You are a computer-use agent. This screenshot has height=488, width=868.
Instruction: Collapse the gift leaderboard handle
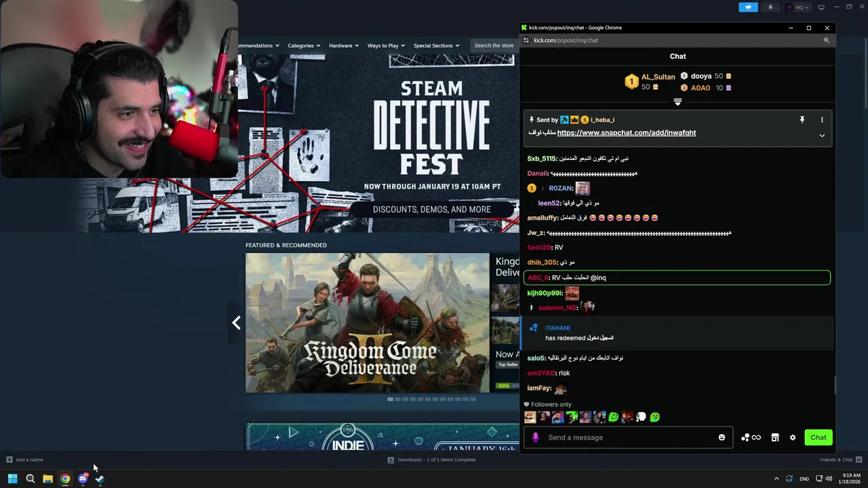point(677,102)
